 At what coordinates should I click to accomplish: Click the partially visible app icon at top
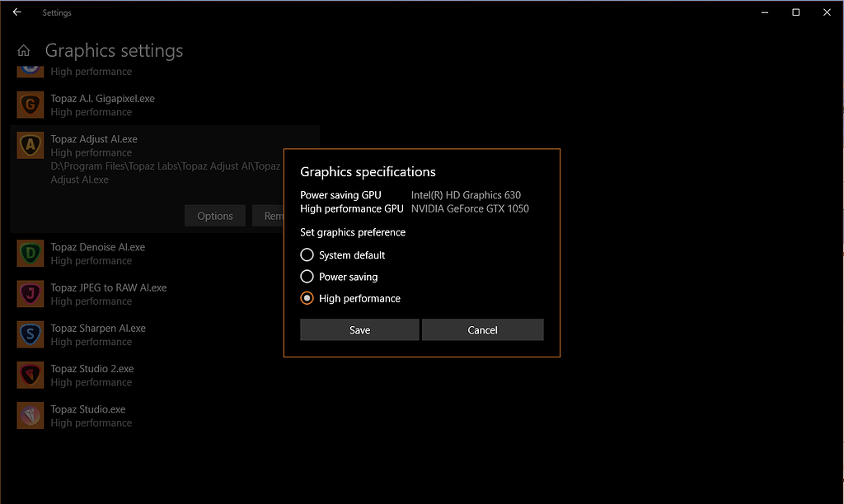[x=30, y=68]
